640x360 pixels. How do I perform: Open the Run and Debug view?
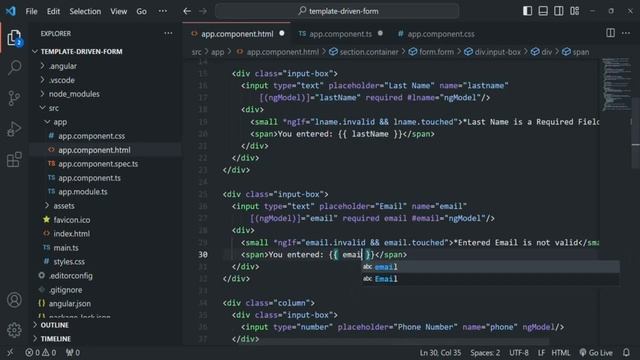point(14,129)
